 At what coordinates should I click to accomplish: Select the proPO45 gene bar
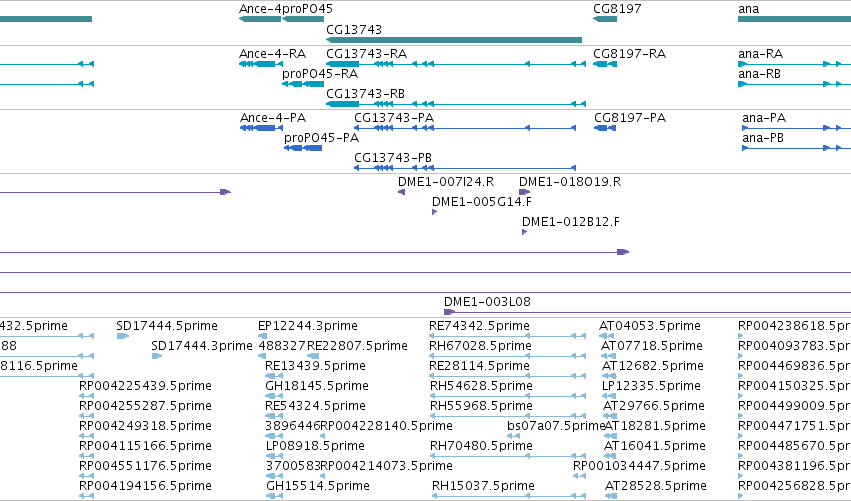303,19
